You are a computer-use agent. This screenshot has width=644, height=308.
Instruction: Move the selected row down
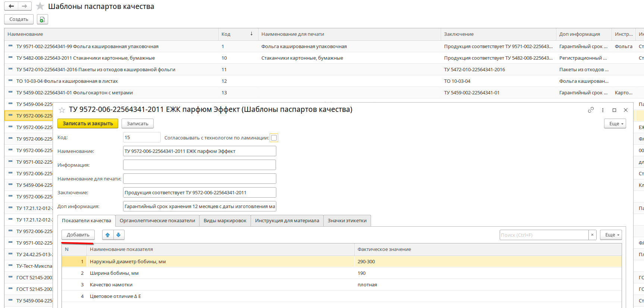[x=119, y=235]
